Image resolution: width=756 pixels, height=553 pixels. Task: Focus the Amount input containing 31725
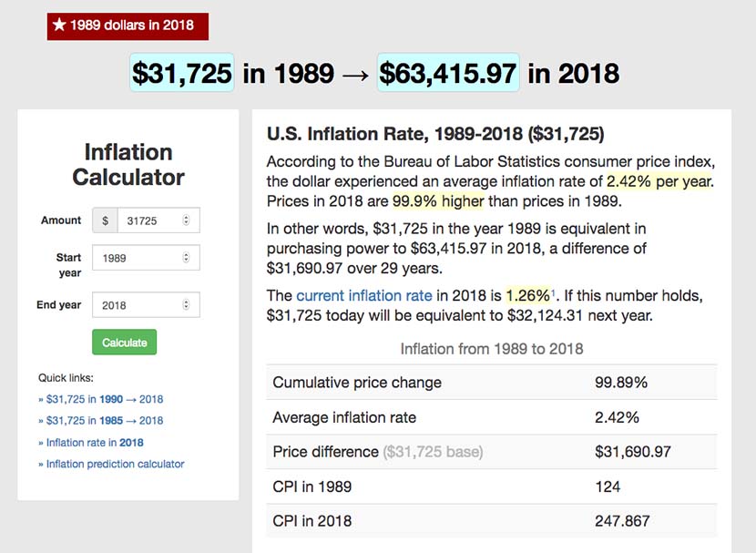click(150, 220)
